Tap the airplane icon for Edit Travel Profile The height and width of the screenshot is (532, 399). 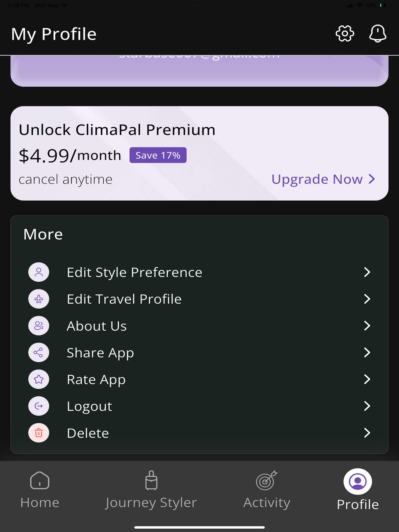point(39,299)
